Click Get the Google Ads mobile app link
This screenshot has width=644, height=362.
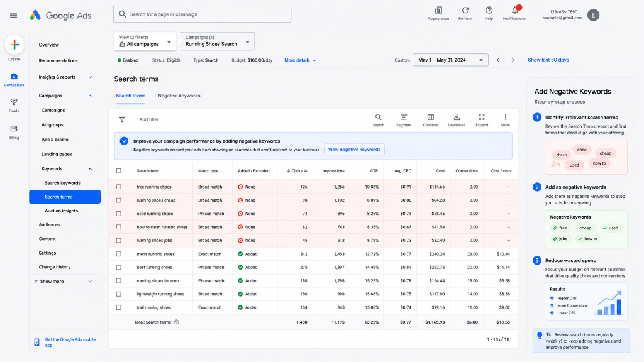[70, 343]
